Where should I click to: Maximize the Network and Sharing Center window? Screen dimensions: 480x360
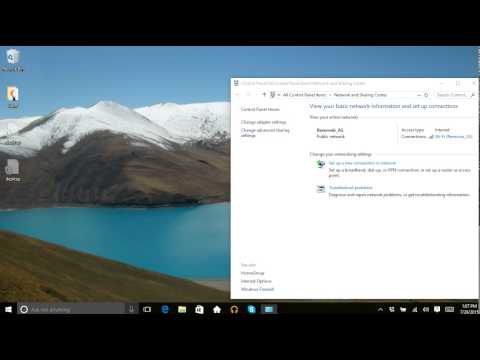(458, 83)
